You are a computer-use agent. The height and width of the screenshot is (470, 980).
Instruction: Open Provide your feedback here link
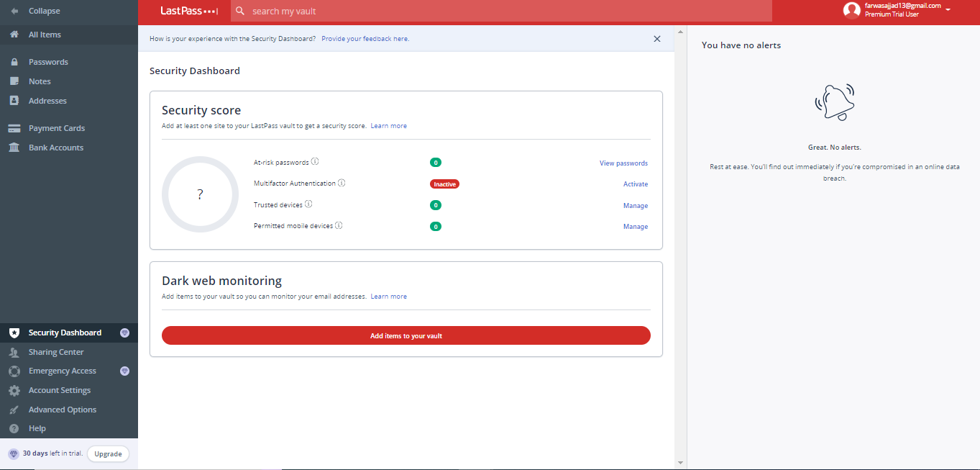365,39
